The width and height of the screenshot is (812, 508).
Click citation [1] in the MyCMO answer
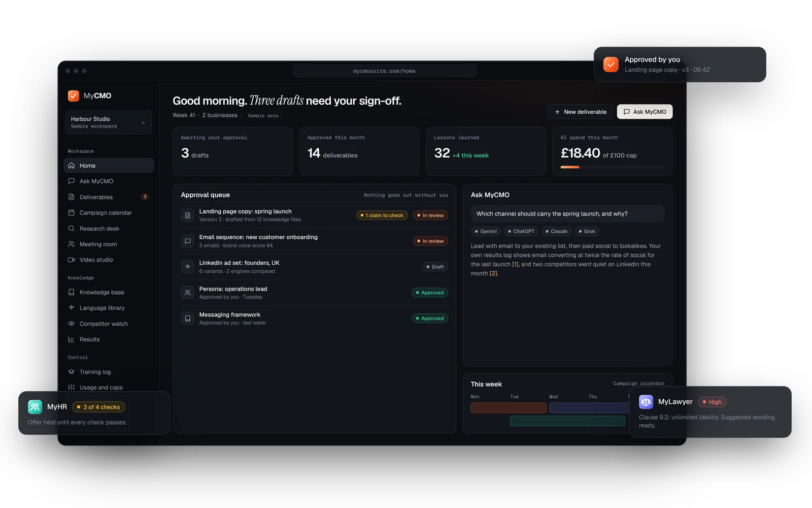pyautogui.click(x=516, y=264)
